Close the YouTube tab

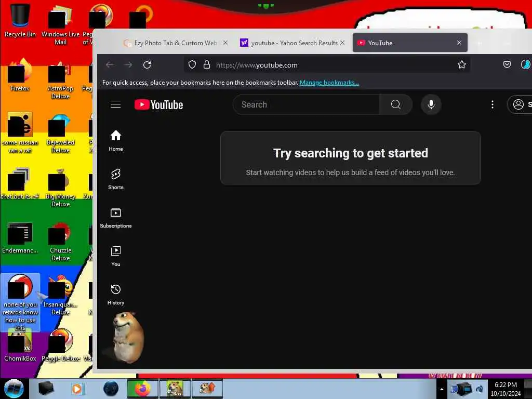pos(459,43)
